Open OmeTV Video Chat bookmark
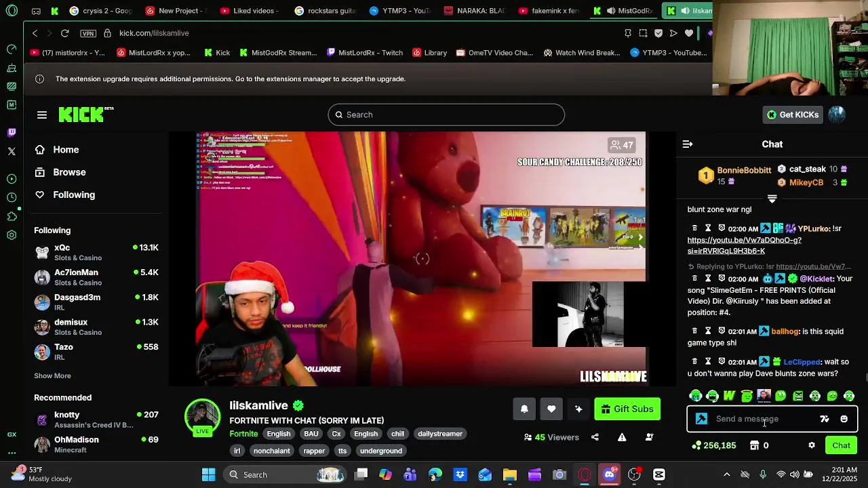The width and height of the screenshot is (868, 488). [x=494, y=53]
